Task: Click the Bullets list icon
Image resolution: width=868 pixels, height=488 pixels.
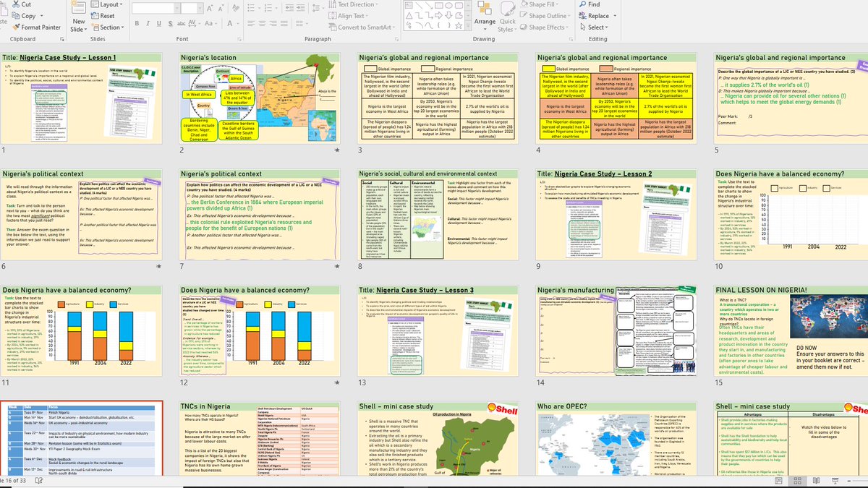Action: (x=251, y=8)
